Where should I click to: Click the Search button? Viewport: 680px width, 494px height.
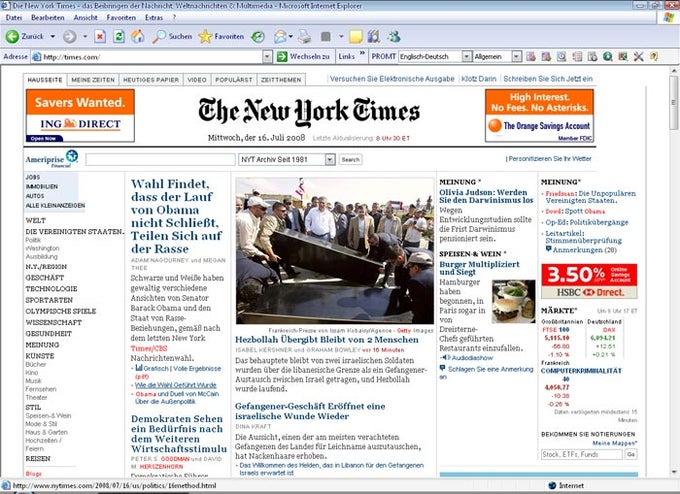[350, 160]
